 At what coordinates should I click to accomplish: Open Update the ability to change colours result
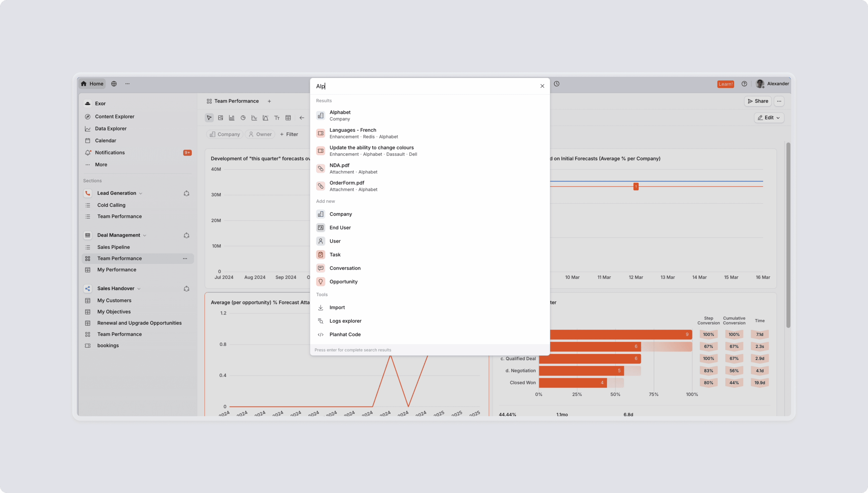[429, 151]
